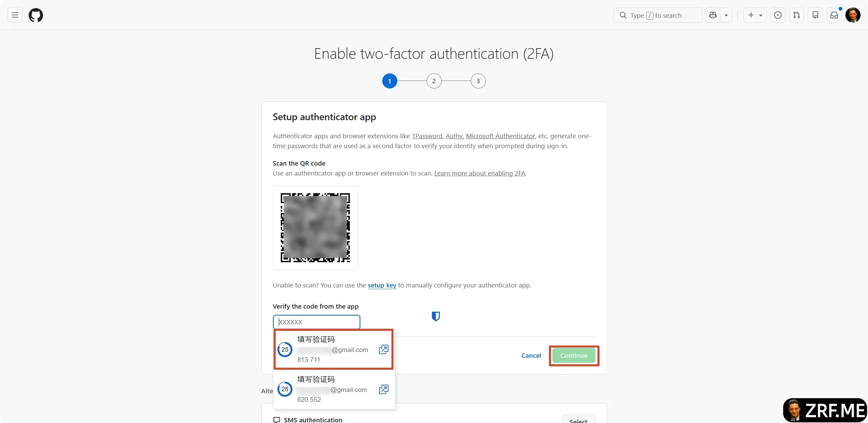Open the Authy link

click(454, 136)
